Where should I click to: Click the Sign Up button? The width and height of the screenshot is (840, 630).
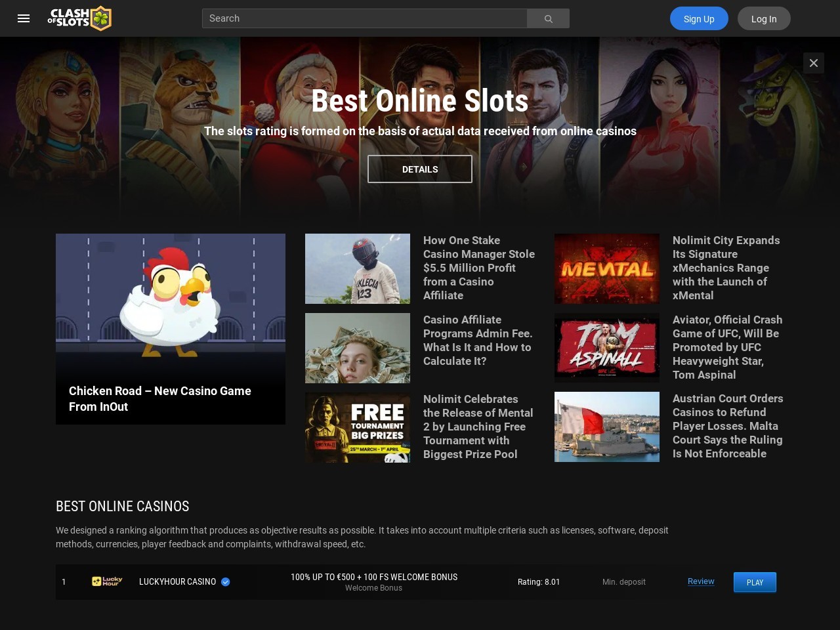pos(699,18)
